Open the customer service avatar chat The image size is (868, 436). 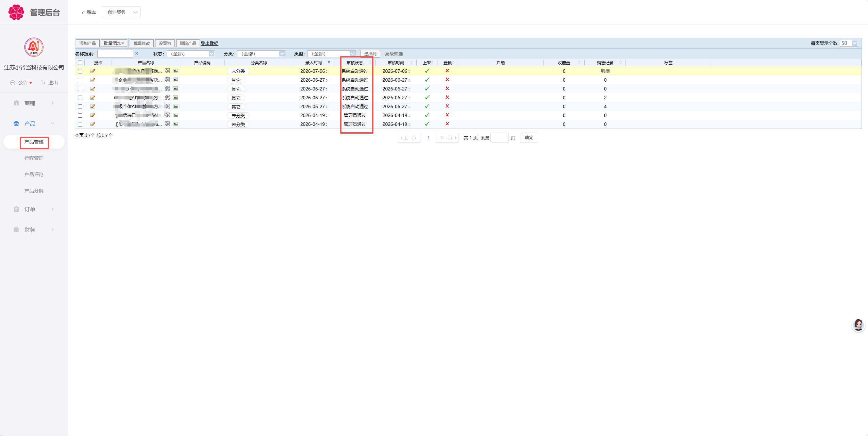click(858, 325)
